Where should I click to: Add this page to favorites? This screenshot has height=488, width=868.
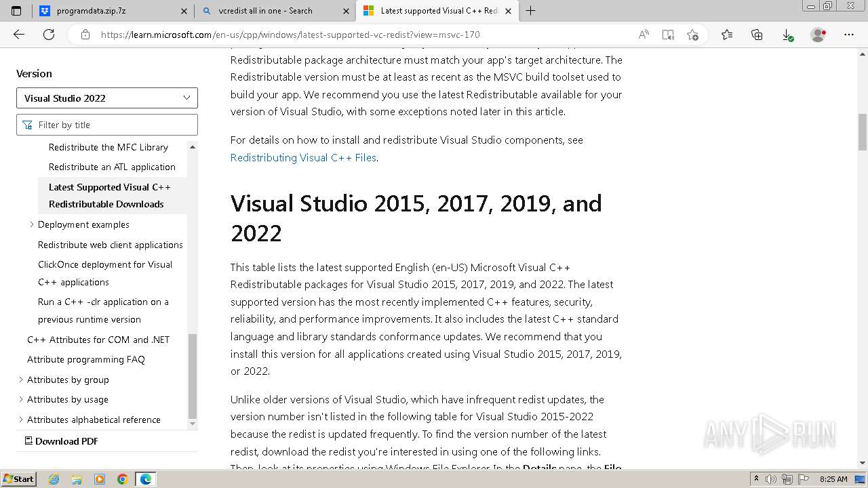pos(692,35)
